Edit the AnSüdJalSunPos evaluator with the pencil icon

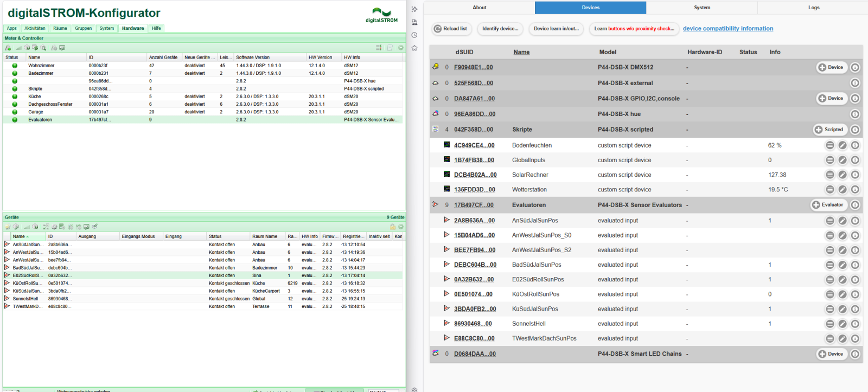pos(843,221)
